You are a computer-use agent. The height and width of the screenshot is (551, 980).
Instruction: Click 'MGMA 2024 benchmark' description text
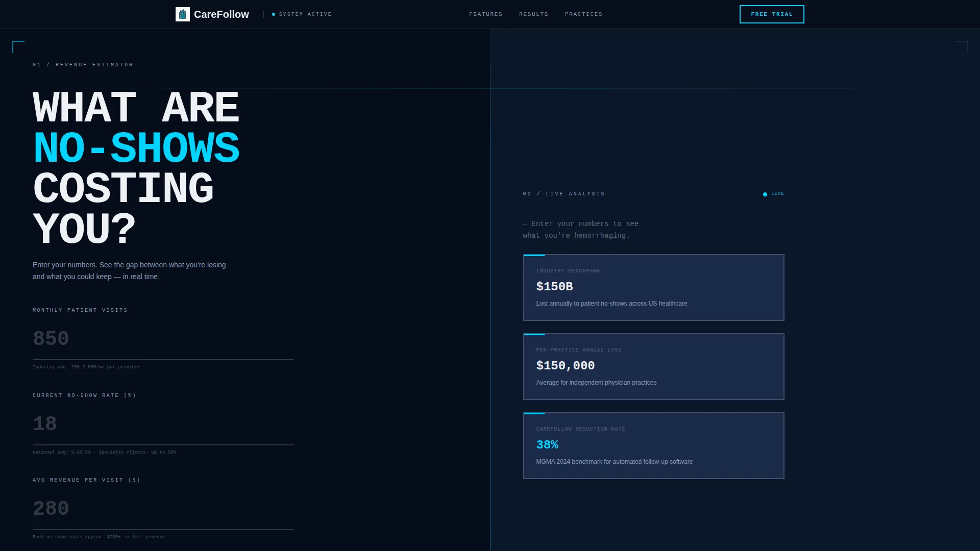tap(615, 462)
